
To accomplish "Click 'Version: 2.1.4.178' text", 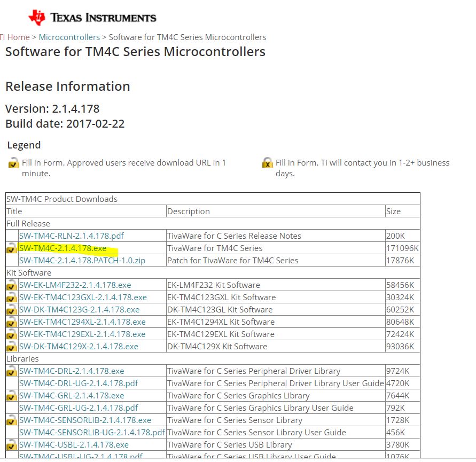I will (x=52, y=108).
